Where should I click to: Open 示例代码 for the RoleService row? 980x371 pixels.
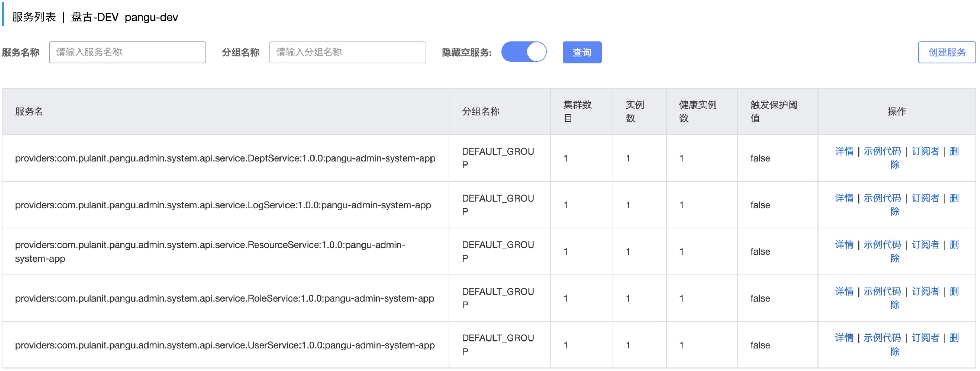[882, 292]
